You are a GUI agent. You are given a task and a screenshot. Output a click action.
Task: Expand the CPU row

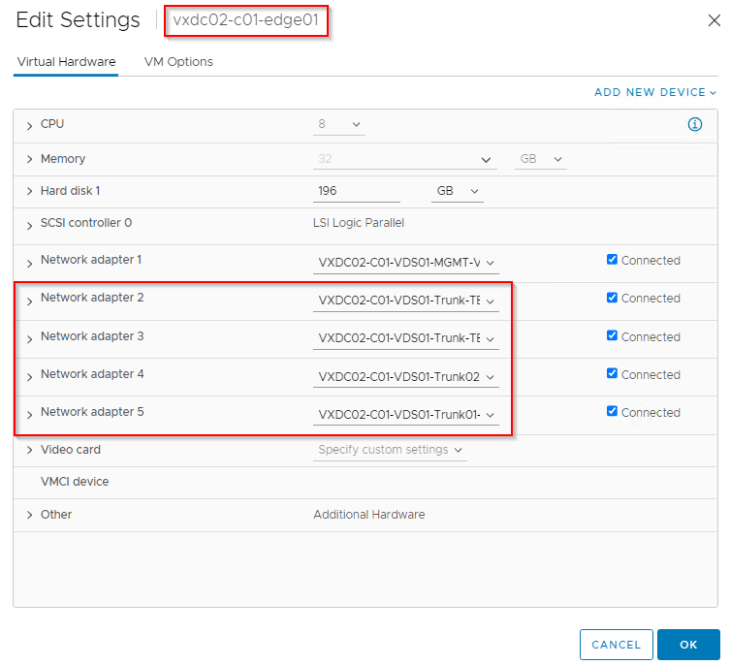(x=29, y=126)
